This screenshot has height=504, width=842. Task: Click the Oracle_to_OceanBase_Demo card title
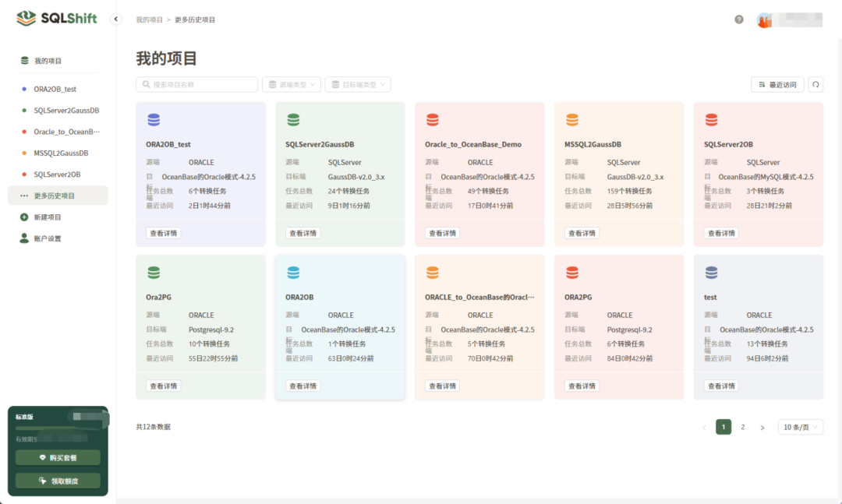[x=473, y=144]
